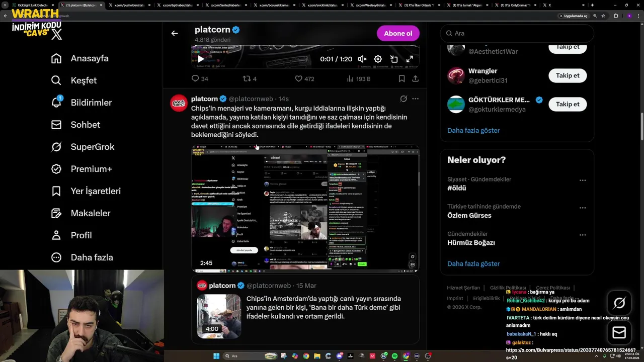
Task: Follow Wrangler with Takip et
Action: point(568,75)
